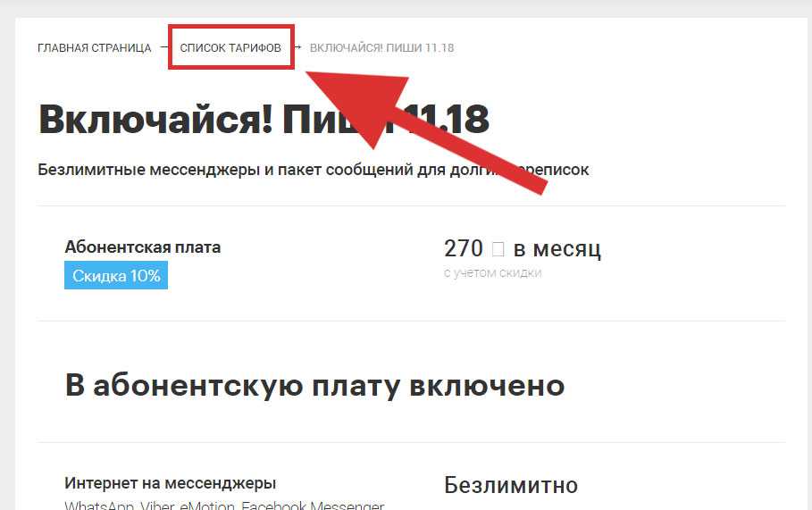The height and width of the screenshot is (510, 812).
Task: Click the red frame border around СПИСОК ТАРИФОВ
Action: pyautogui.click(x=231, y=26)
